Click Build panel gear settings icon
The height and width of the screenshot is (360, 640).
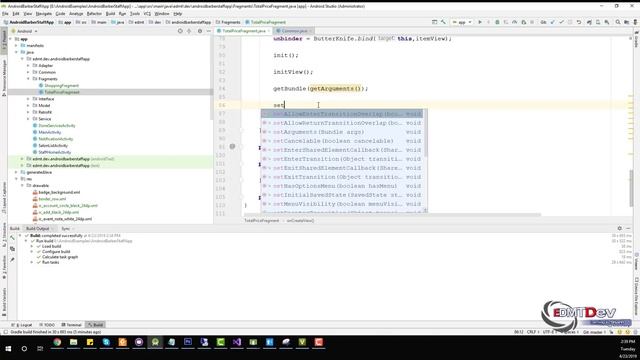click(620, 229)
